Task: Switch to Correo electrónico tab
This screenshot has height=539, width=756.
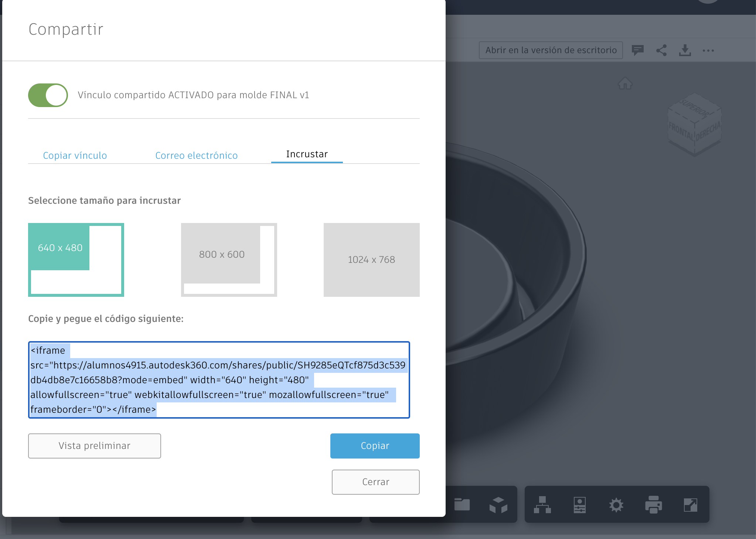Action: click(196, 155)
